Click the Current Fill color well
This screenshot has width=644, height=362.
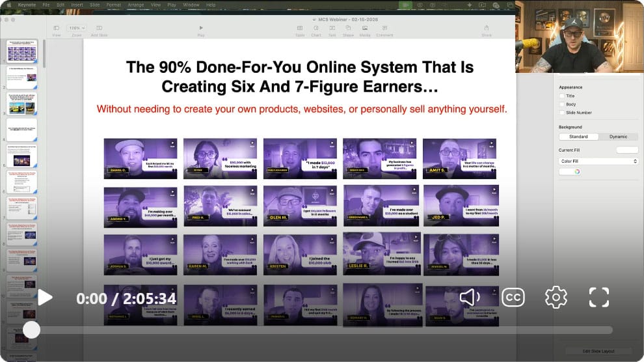627,150
